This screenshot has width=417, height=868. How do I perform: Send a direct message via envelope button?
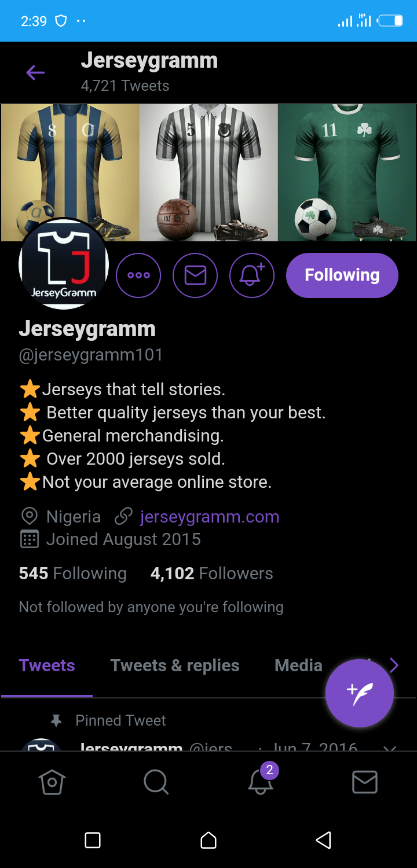(195, 275)
